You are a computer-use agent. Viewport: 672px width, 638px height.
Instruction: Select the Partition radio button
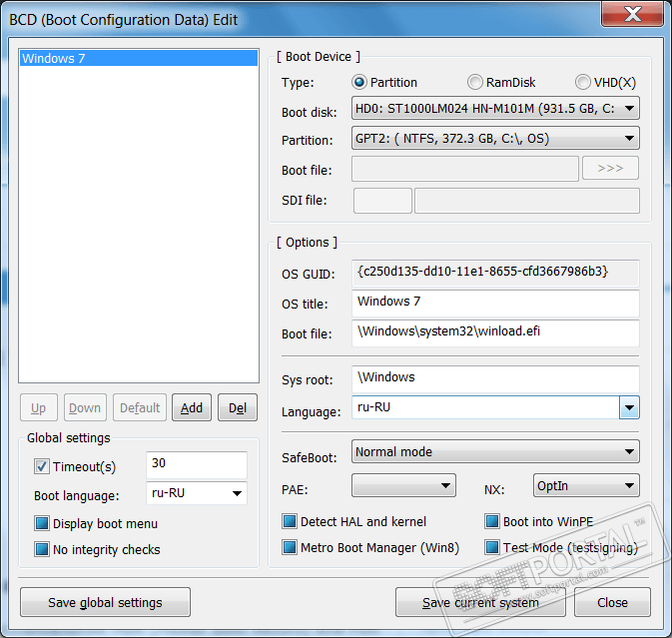coord(358,82)
